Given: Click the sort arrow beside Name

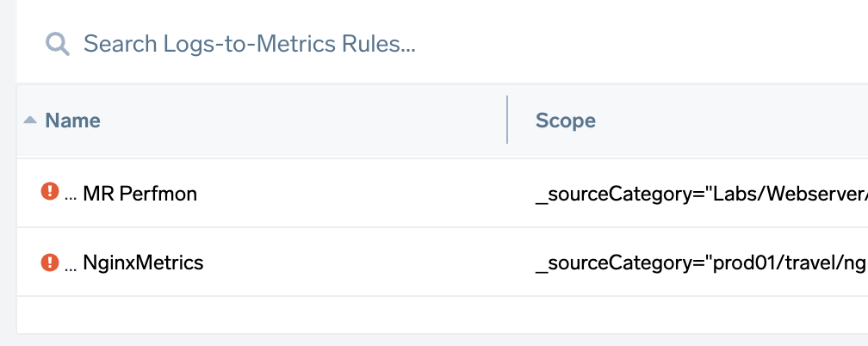Looking at the screenshot, I should [30, 120].
